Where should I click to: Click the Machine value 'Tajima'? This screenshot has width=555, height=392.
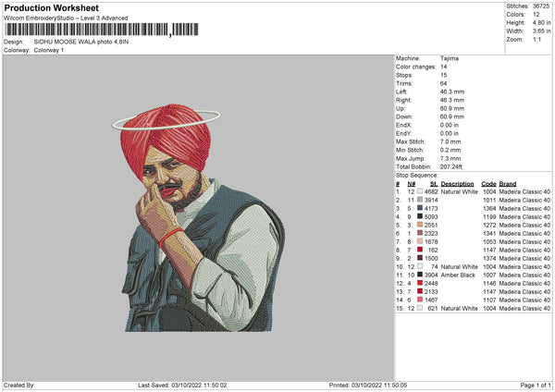[450, 58]
